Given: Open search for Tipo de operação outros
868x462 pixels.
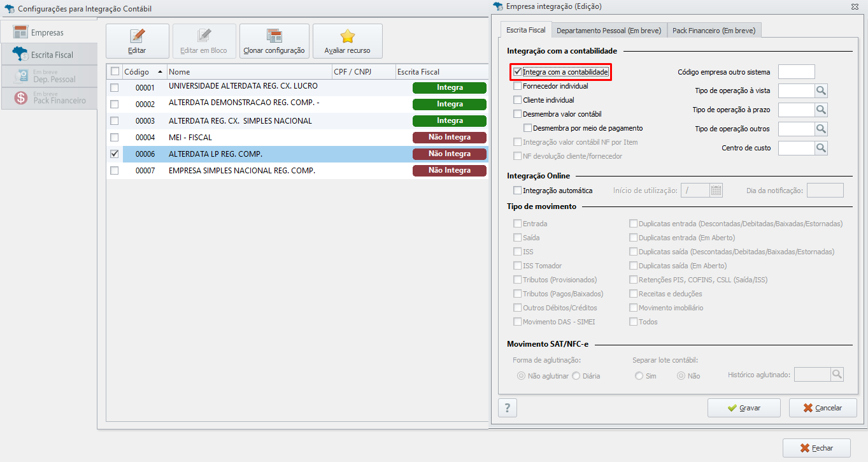Looking at the screenshot, I should coord(822,129).
